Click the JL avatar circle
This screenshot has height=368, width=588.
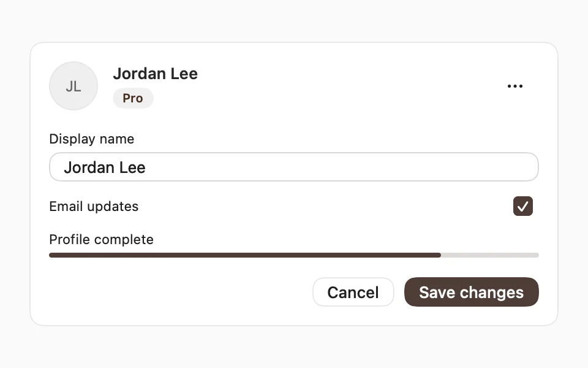(73, 86)
